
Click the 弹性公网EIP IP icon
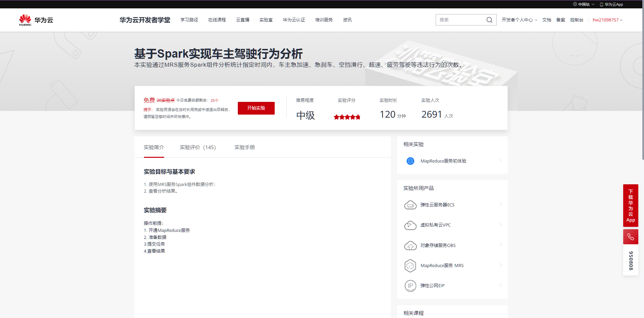410,286
